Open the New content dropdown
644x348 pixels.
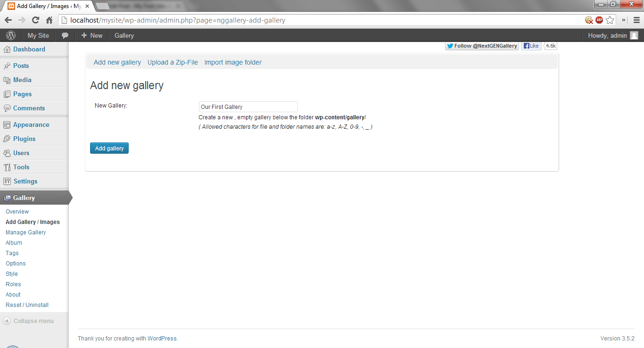coord(91,35)
